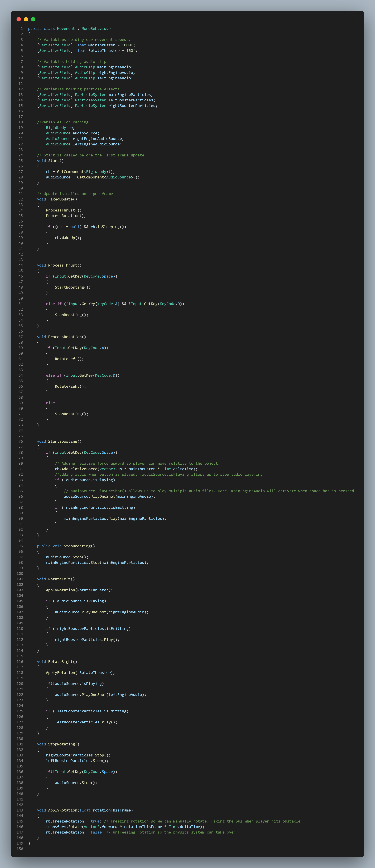Click the 'else if (!Input.GetKey(KeyCode.A)' line
Viewport: 375px width, 868px height.
[x=115, y=304]
